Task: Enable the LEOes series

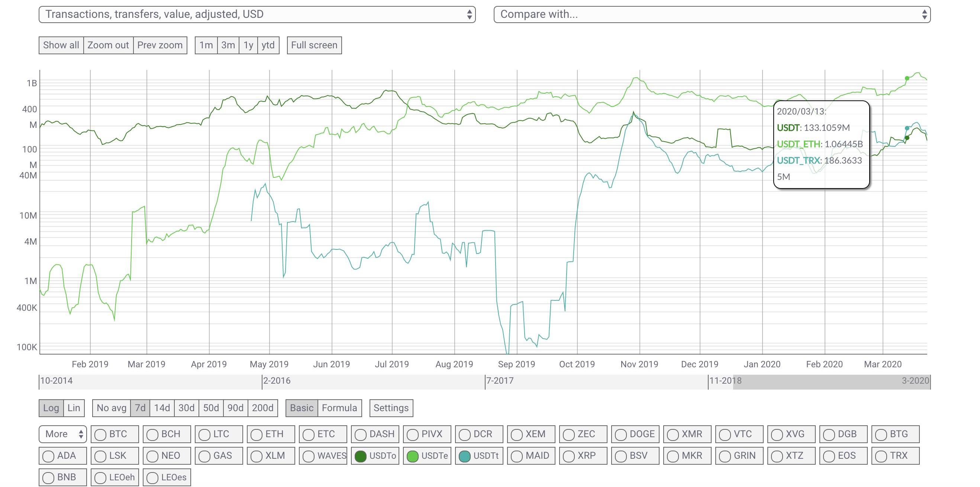Action: coord(167,477)
